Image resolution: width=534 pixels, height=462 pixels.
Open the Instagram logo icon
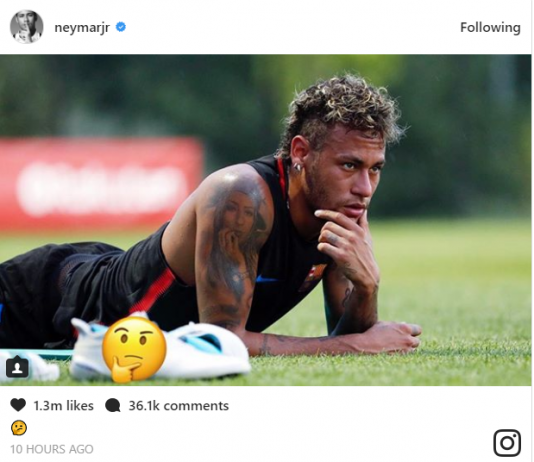[x=507, y=443]
